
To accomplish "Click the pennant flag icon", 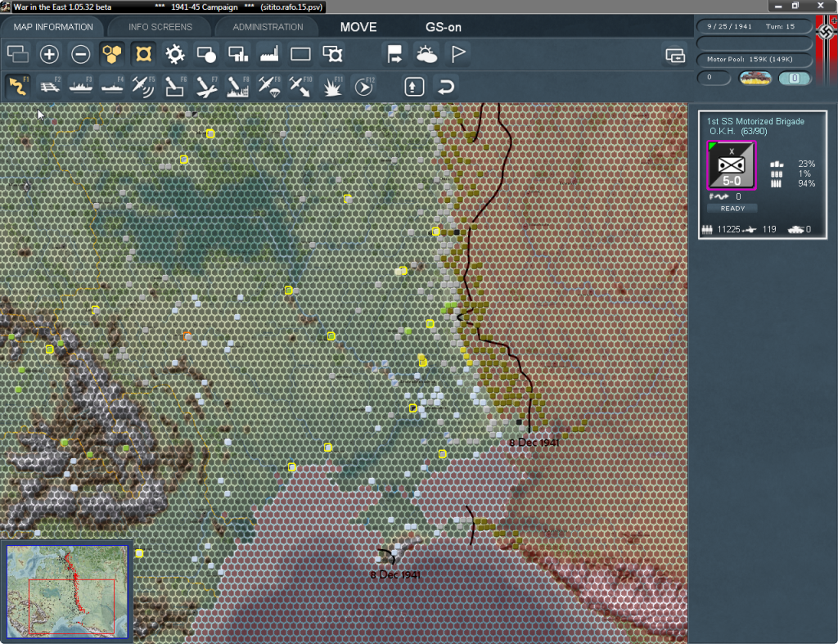I will 458,54.
